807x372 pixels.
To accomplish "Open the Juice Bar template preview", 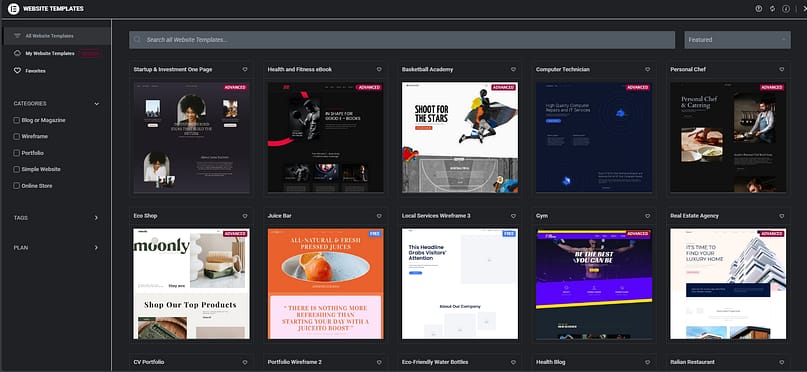I will 326,284.
